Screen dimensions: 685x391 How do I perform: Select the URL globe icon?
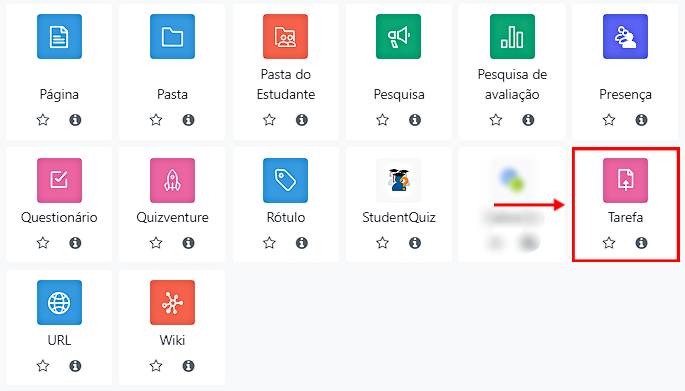tap(59, 302)
